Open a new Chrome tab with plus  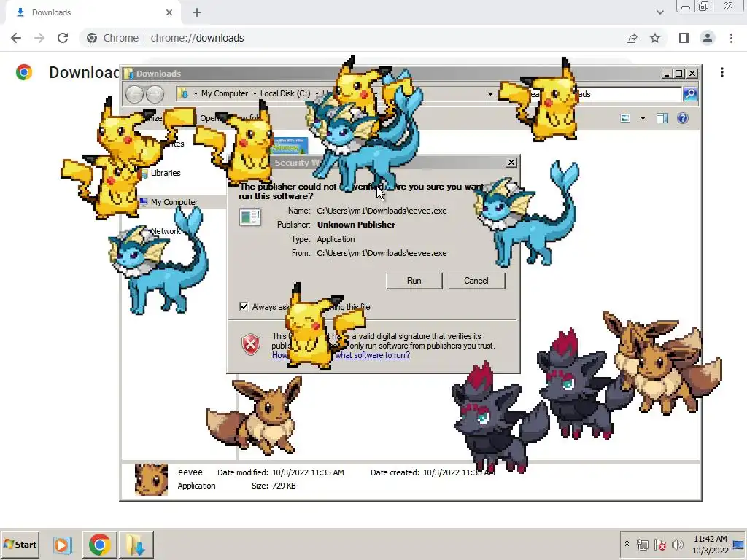click(x=197, y=12)
